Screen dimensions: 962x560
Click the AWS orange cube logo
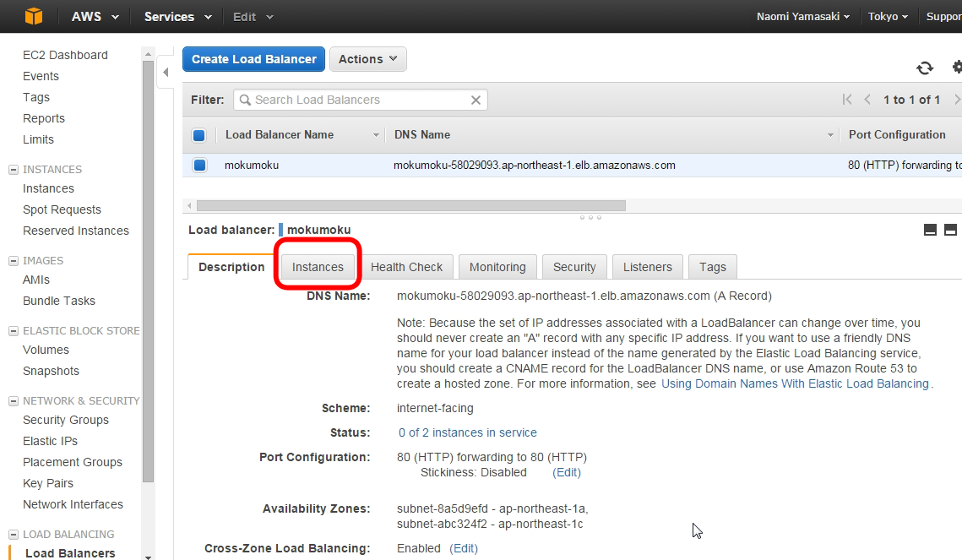34,16
